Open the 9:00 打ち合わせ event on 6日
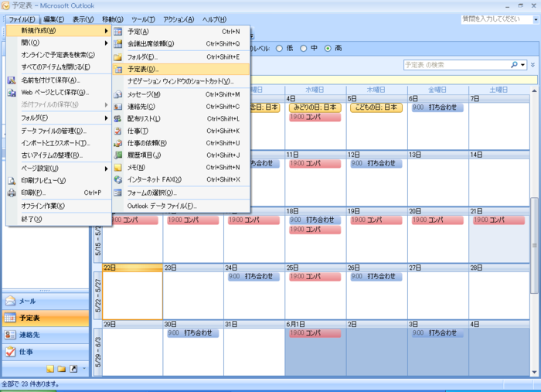Viewport: 541px width, 392px height. [437, 107]
